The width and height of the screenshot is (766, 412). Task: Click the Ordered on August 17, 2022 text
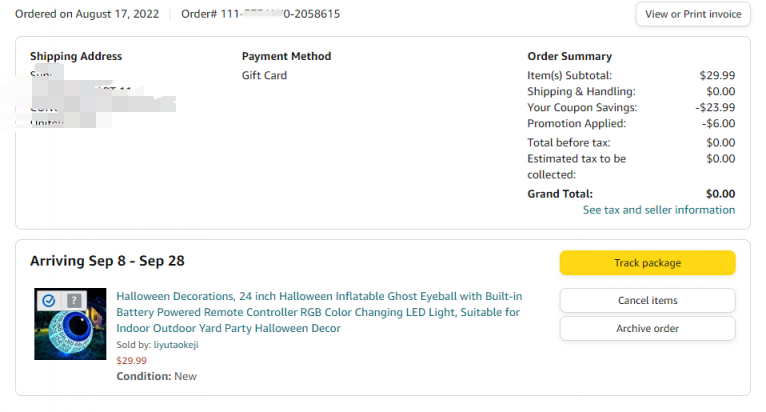click(x=87, y=14)
